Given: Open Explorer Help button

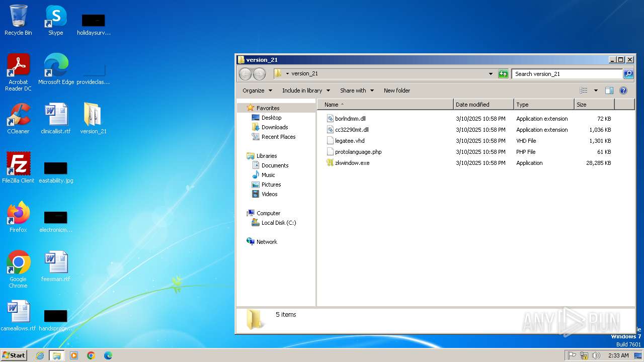Looking at the screenshot, I should (x=623, y=90).
